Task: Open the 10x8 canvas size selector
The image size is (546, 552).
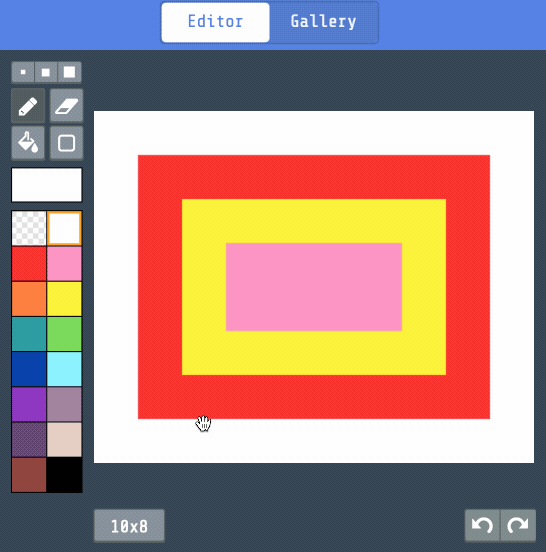Action: pyautogui.click(x=129, y=526)
